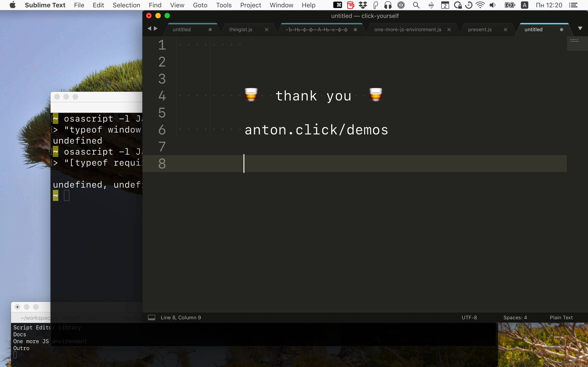This screenshot has width=588, height=367.
Task: Click the Plain Text syntax dropdown in status bar
Action: pos(561,317)
